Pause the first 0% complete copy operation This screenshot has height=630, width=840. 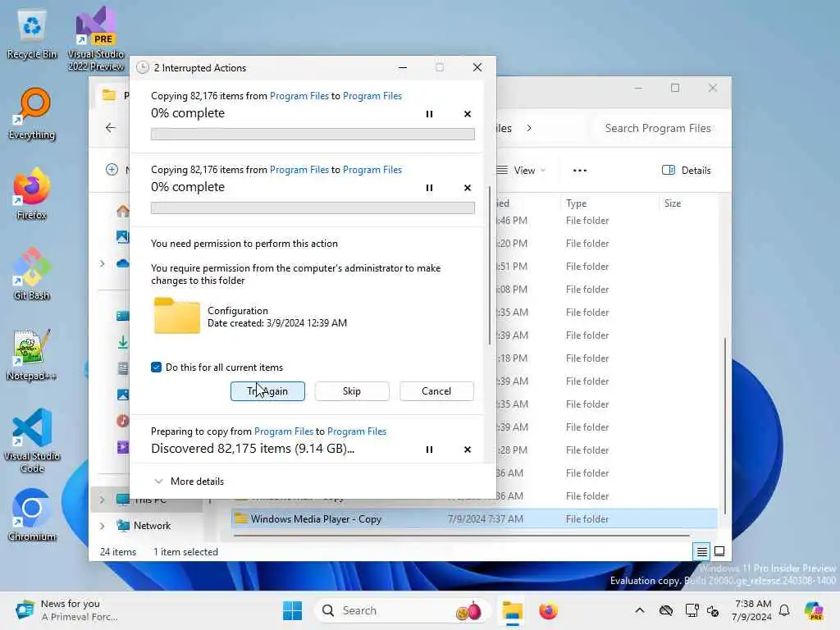pyautogui.click(x=429, y=114)
